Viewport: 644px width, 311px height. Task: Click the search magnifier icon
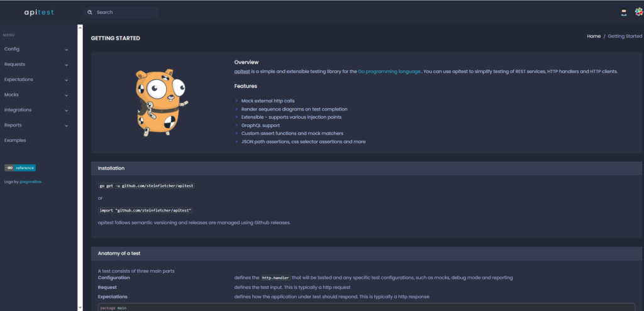pos(90,12)
